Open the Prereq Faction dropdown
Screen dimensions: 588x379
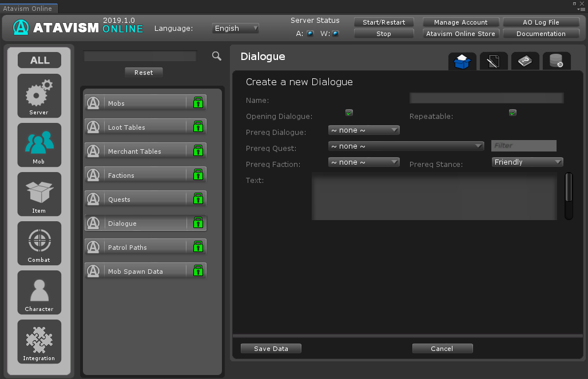click(364, 162)
